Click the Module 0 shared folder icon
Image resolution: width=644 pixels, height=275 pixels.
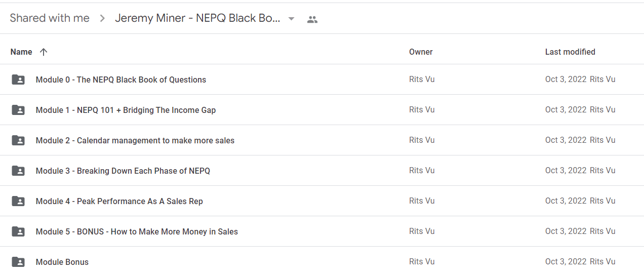pyautogui.click(x=18, y=80)
